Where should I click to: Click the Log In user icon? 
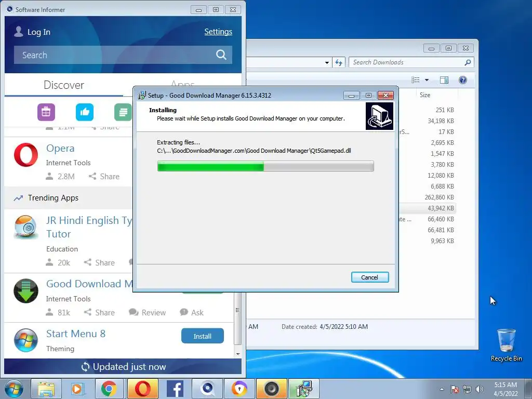click(19, 32)
